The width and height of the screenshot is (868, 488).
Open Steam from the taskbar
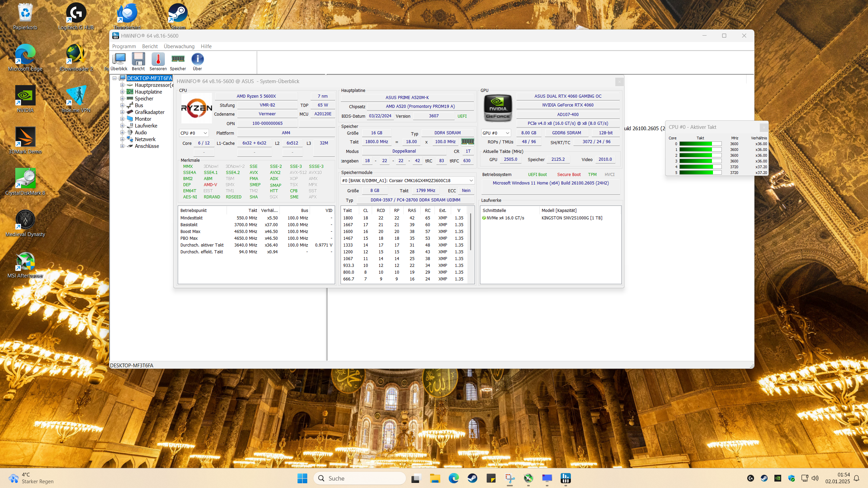472,478
